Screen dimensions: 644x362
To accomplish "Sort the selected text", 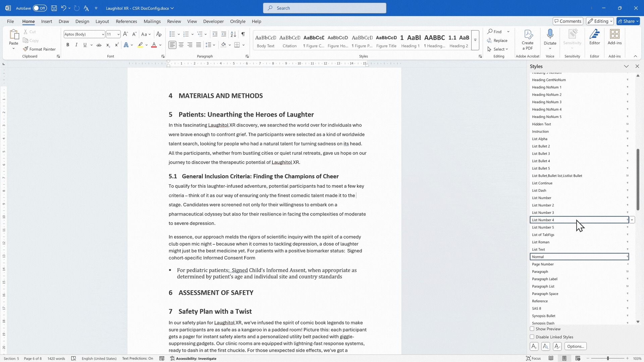I will click(x=233, y=34).
